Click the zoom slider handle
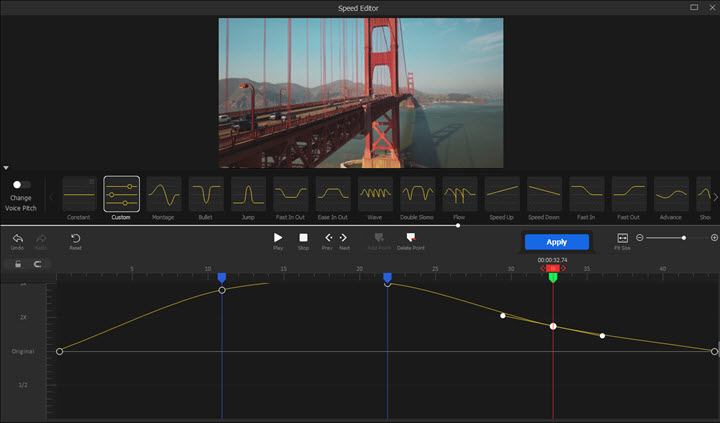Image resolution: width=720 pixels, height=423 pixels. click(683, 238)
